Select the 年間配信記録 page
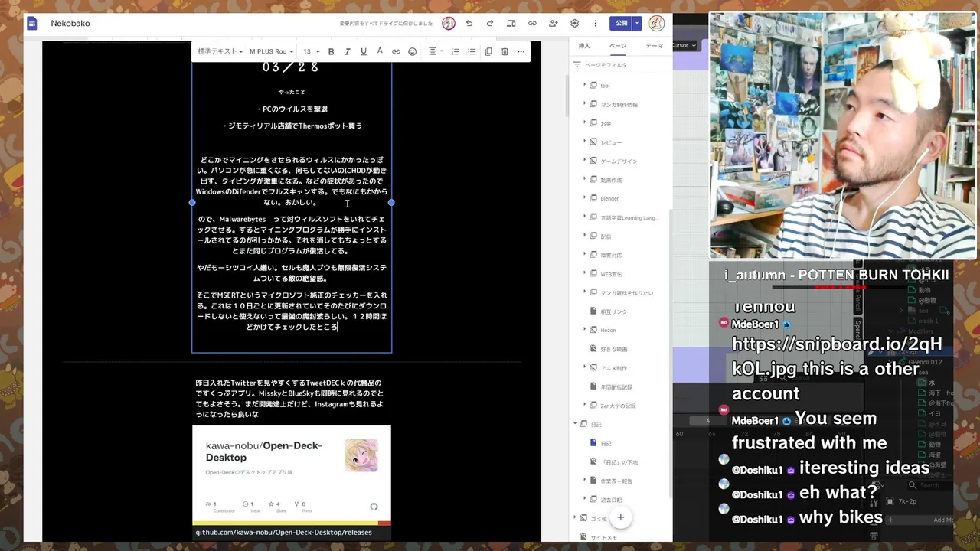This screenshot has height=551, width=980. (x=616, y=386)
